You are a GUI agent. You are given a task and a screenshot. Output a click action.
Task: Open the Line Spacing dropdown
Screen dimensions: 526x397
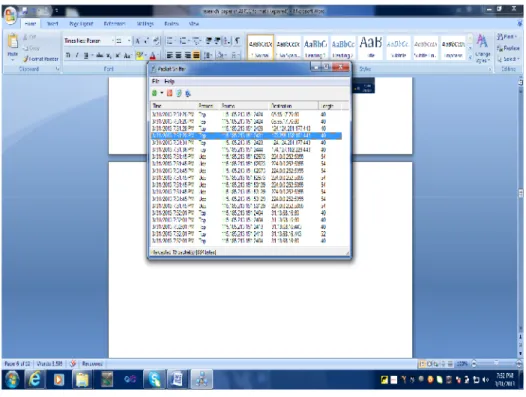208,55
